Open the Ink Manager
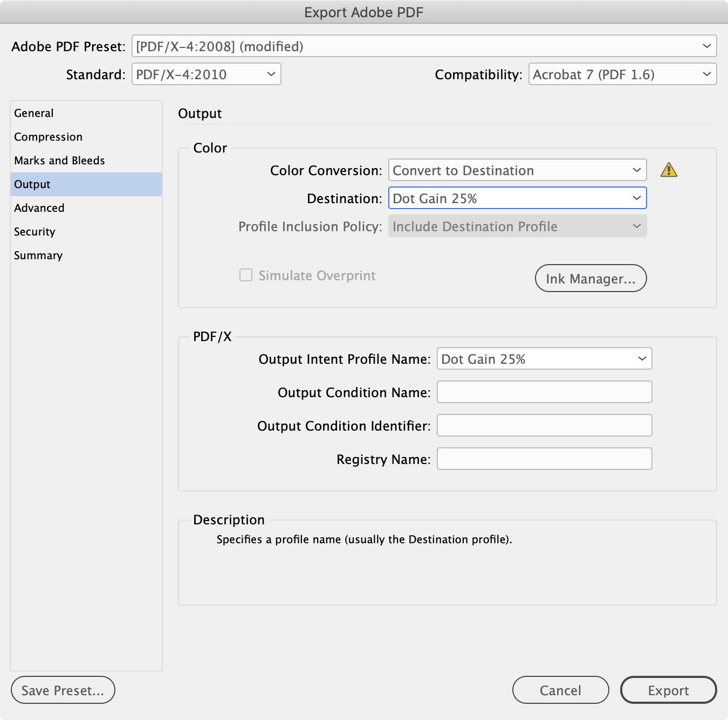 point(590,279)
